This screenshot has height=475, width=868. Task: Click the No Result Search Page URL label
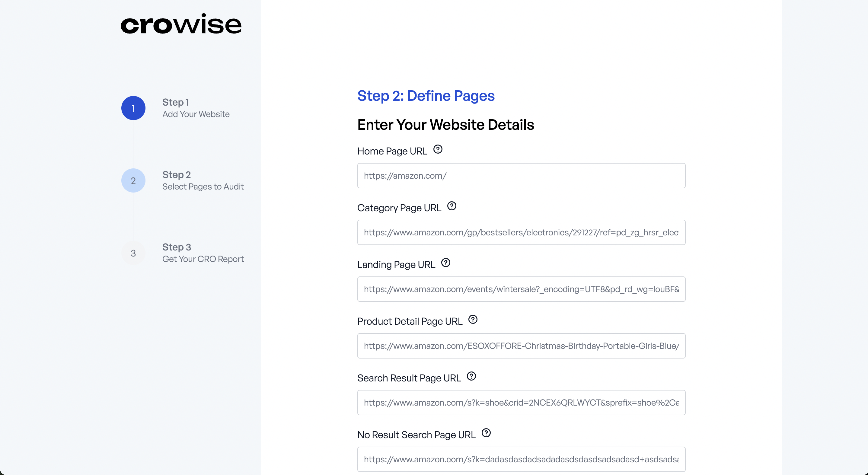tap(416, 435)
